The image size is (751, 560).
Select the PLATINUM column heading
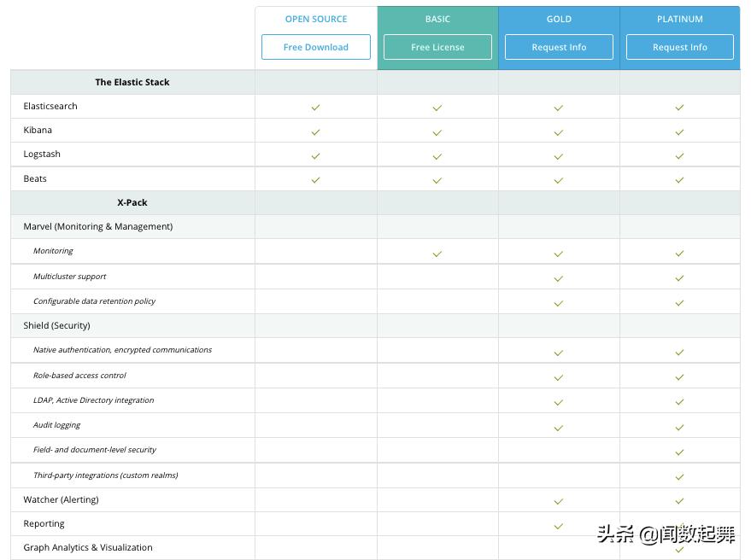tap(680, 19)
